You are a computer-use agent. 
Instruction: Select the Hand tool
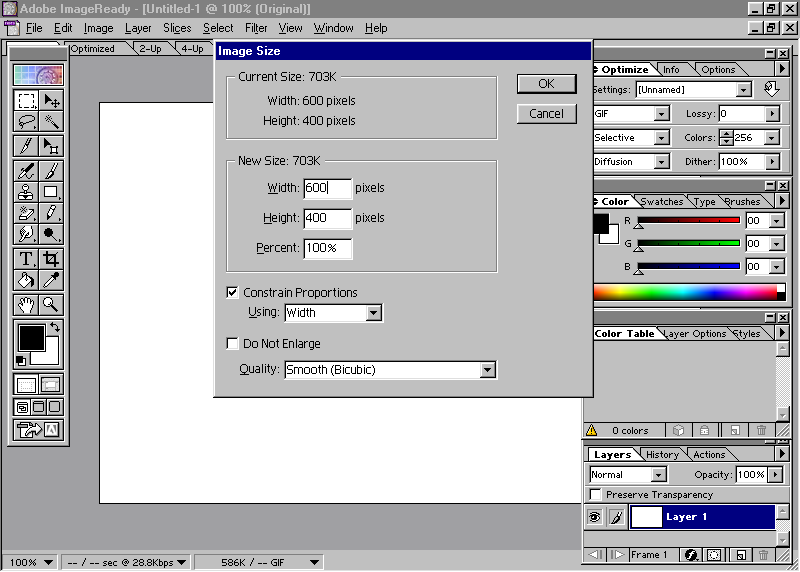coord(26,305)
